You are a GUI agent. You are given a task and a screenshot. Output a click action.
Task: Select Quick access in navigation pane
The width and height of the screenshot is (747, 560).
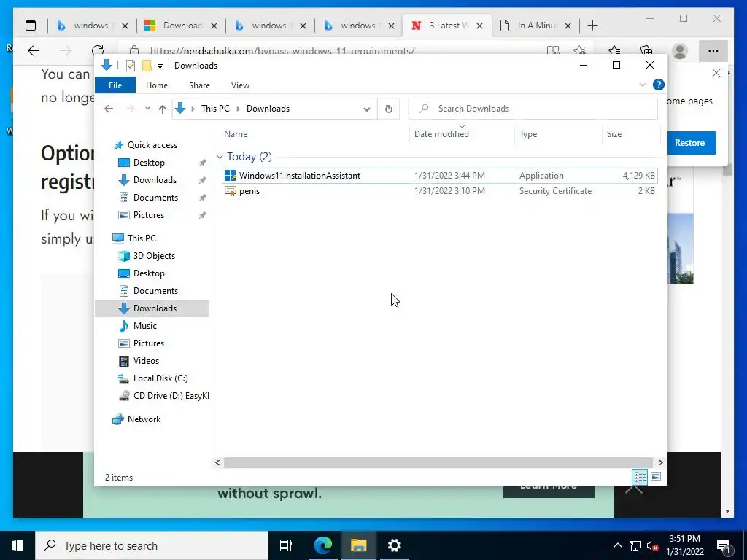pos(152,145)
